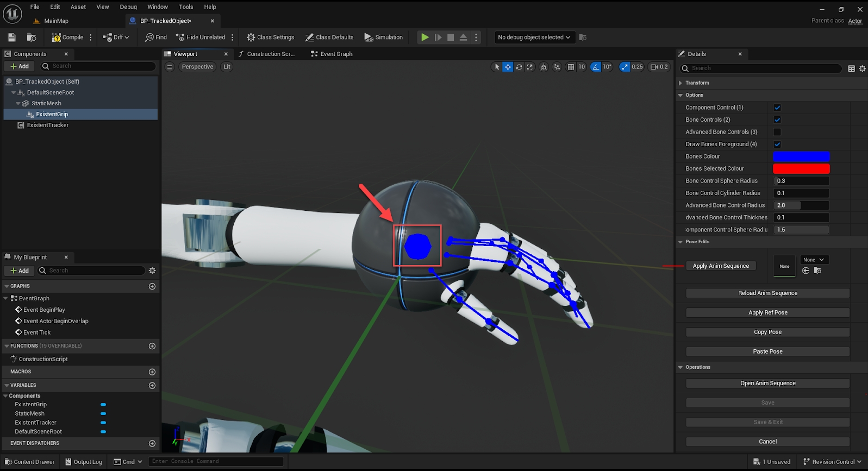Select the translate move tool icon
The width and height of the screenshot is (868, 471).
click(508, 67)
